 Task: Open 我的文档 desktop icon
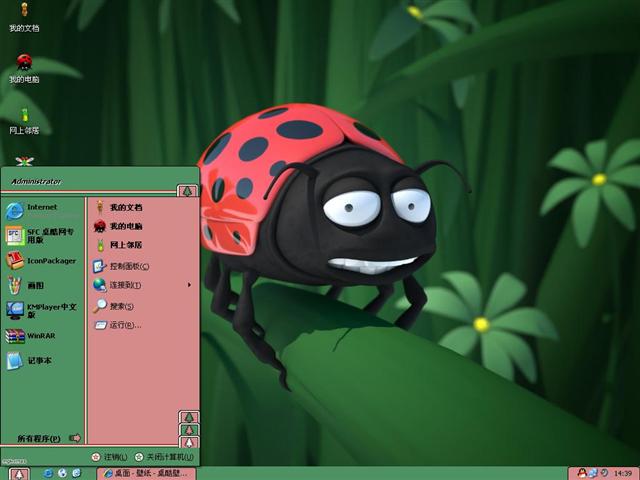(24, 17)
